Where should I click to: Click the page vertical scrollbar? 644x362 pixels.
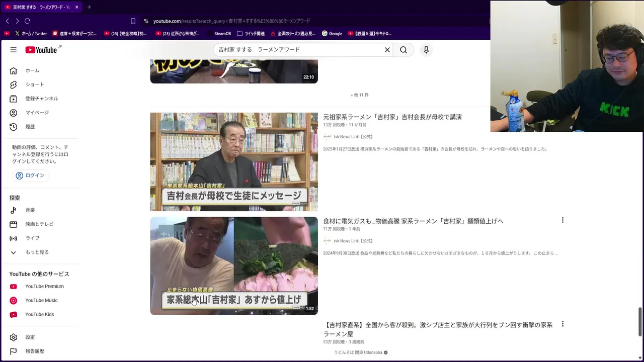640,321
